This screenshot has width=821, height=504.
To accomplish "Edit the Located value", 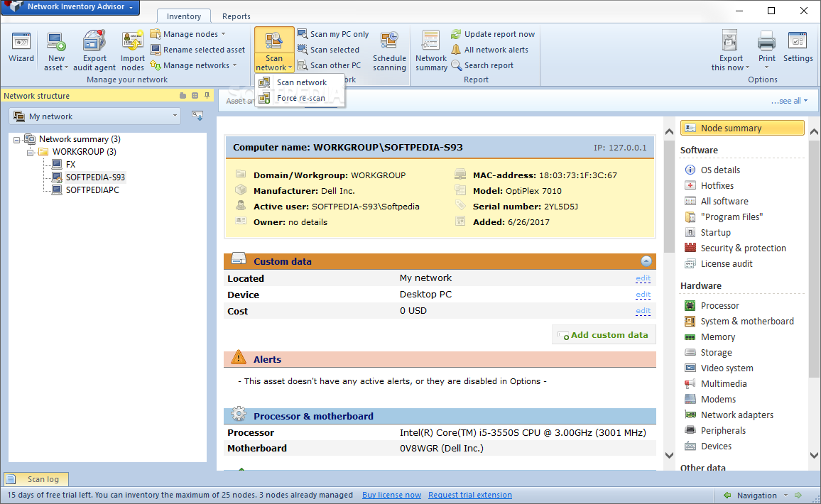I will (643, 278).
